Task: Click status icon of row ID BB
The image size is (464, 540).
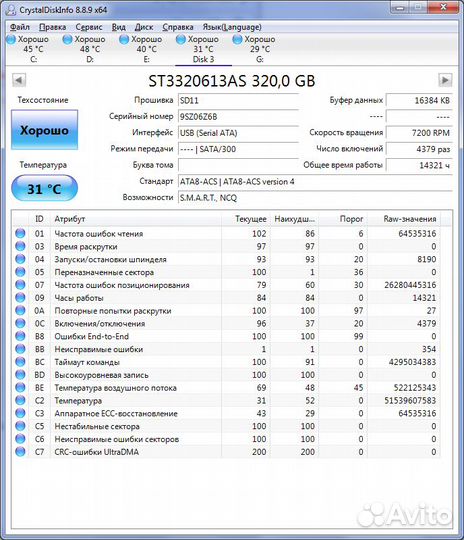Action: [x=20, y=349]
